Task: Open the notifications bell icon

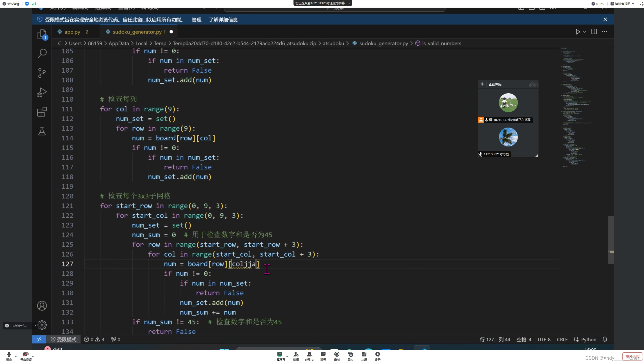Action: [x=605, y=339]
